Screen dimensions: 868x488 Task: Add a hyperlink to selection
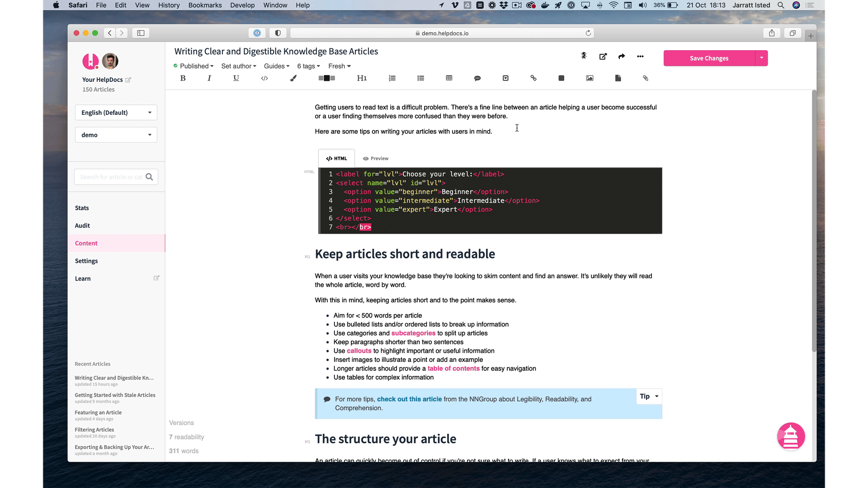point(533,78)
